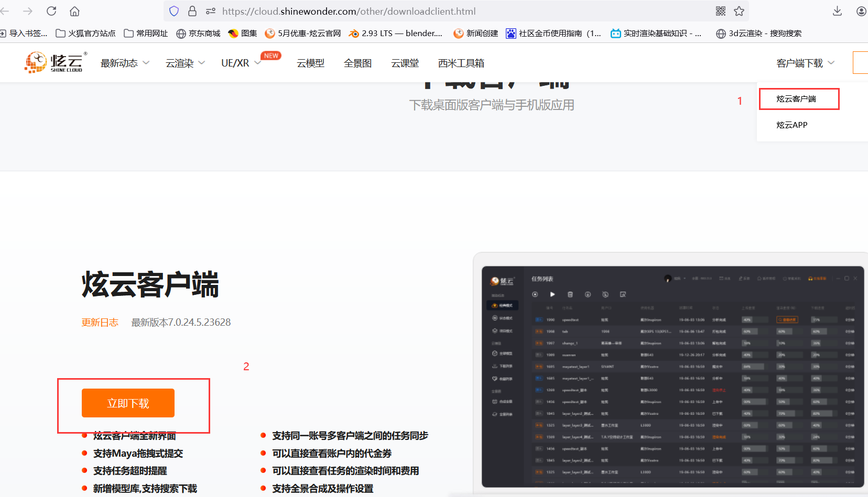Open the 实时渲染基础知识 bookmark
The image size is (868, 497).
point(656,33)
